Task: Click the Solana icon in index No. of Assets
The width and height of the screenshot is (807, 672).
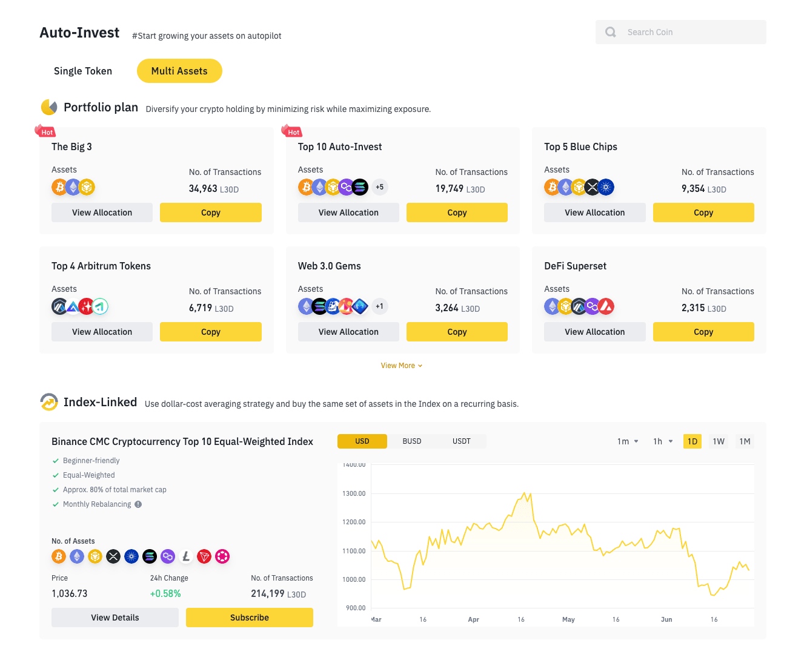Action: click(150, 556)
